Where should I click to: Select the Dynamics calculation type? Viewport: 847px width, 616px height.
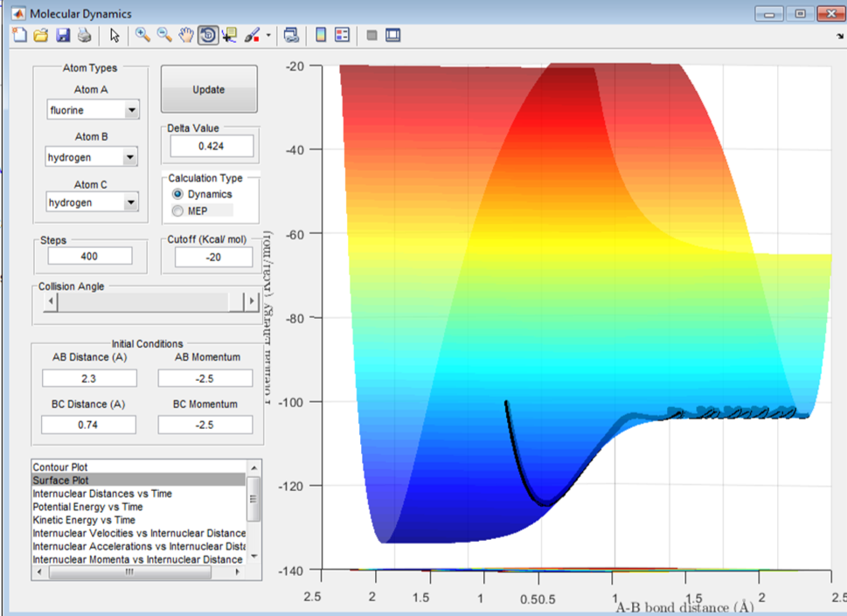[x=178, y=194]
